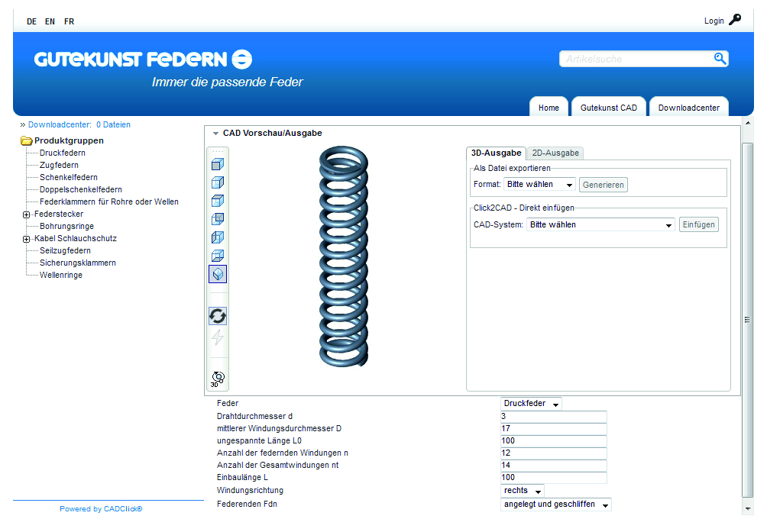
Task: Activate the isometric view icon
Action: 218,274
